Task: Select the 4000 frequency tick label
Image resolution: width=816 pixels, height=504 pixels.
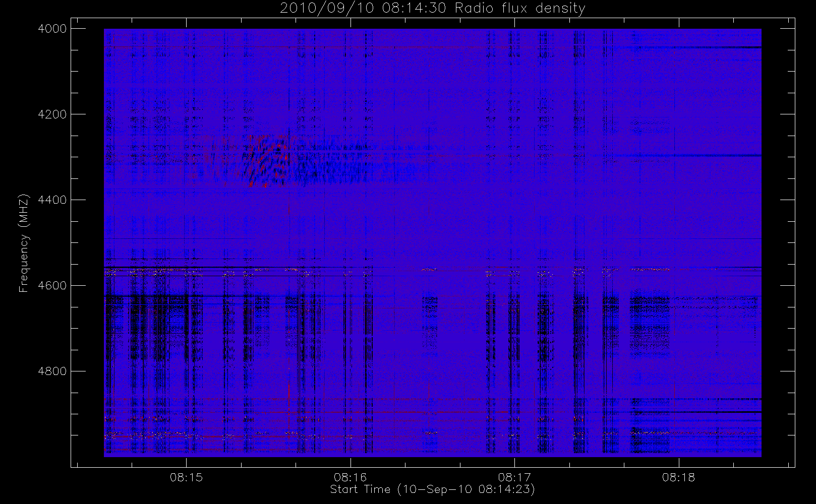Action: pyautogui.click(x=52, y=29)
